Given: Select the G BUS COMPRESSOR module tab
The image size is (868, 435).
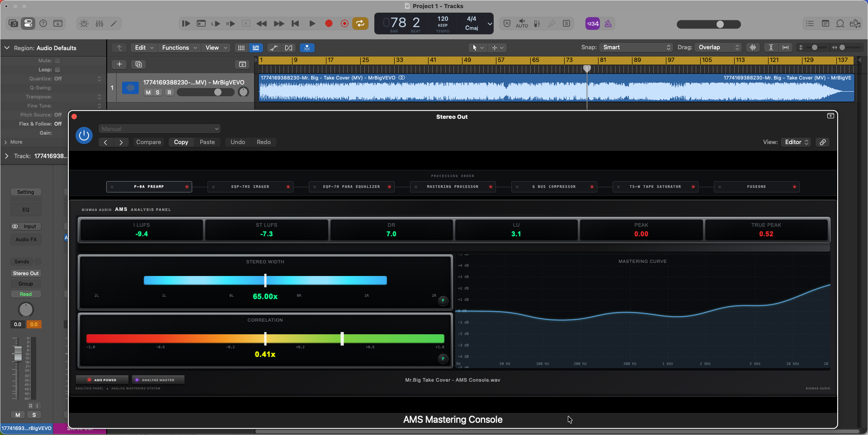Looking at the screenshot, I should tap(554, 187).
